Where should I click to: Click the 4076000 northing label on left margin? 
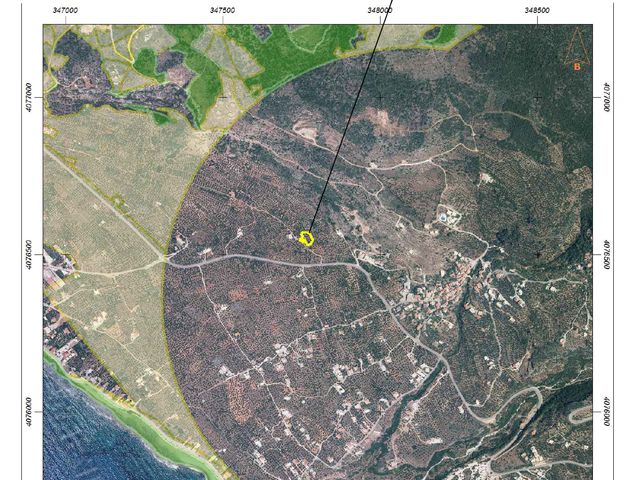coord(29,412)
